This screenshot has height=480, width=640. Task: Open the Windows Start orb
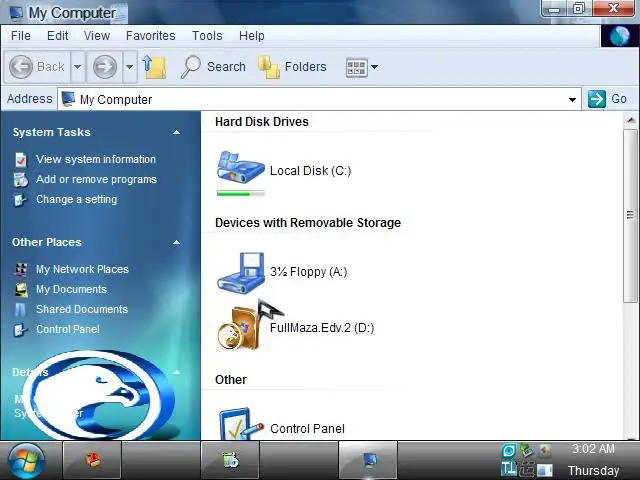point(27,460)
